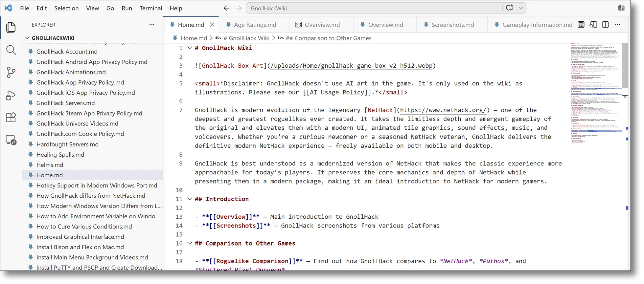Fold the '## Comparison to Other Games' section
The image size is (644, 284).
pos(190,243)
